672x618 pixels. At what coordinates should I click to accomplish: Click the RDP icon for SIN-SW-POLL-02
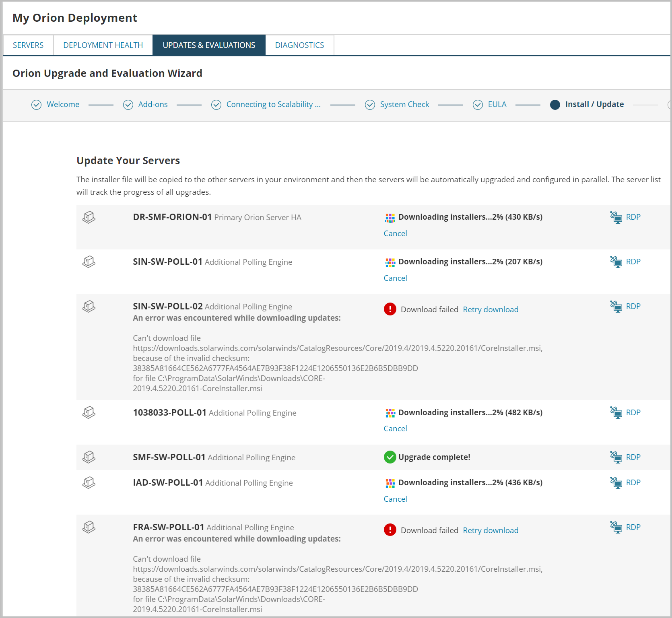[616, 307]
